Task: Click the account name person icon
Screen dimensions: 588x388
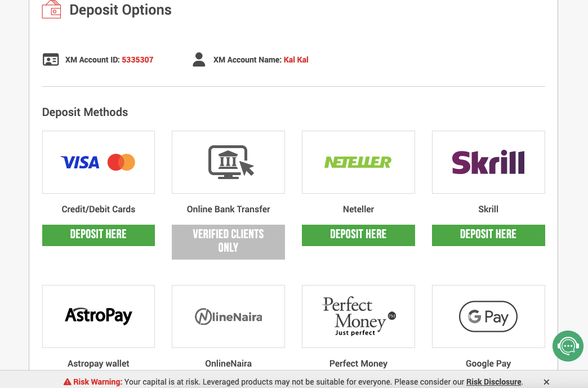Action: pos(199,60)
